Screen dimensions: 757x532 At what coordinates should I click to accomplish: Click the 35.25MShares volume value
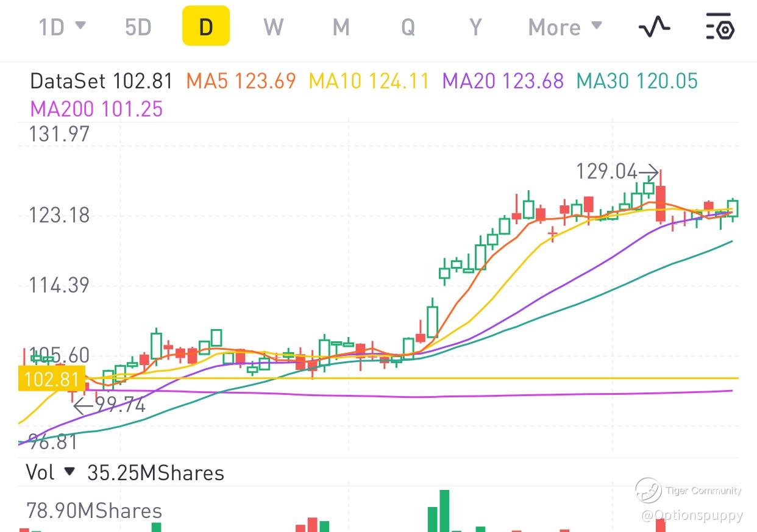[x=155, y=473]
